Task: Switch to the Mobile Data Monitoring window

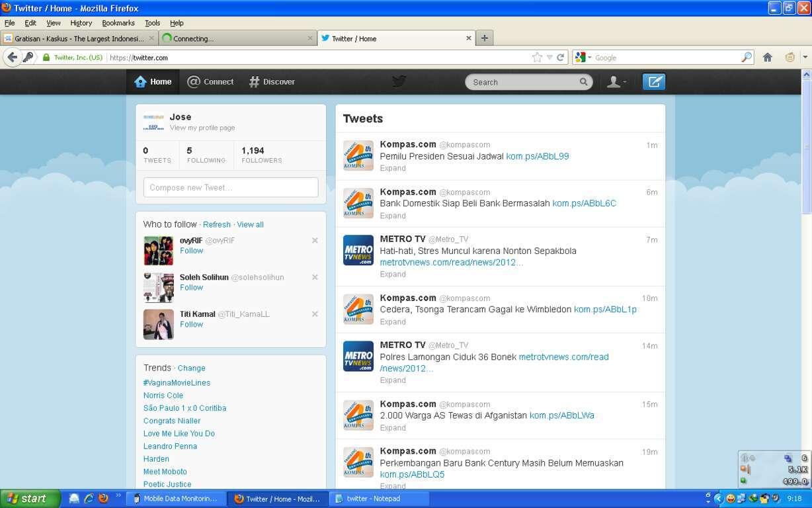Action: (x=177, y=499)
